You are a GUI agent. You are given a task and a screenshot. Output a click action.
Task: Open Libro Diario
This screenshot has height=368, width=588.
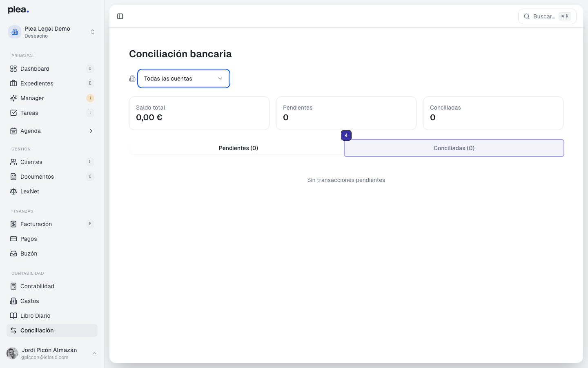[52, 316]
